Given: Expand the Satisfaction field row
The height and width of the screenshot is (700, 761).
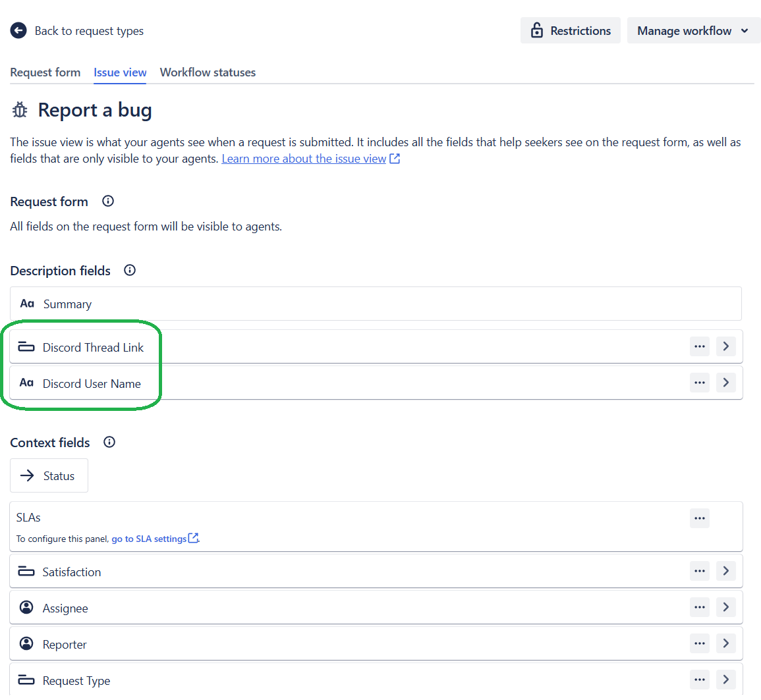Looking at the screenshot, I should click(x=725, y=570).
